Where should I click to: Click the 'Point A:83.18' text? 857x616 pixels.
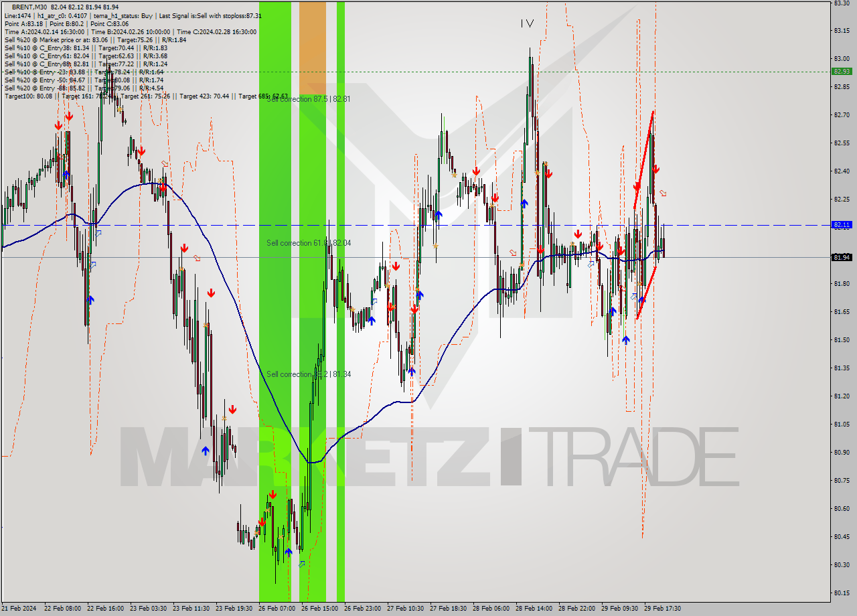23,23
